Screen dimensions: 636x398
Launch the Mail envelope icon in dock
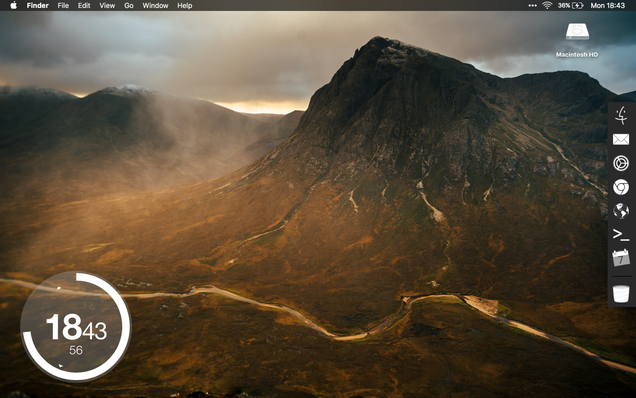point(621,140)
